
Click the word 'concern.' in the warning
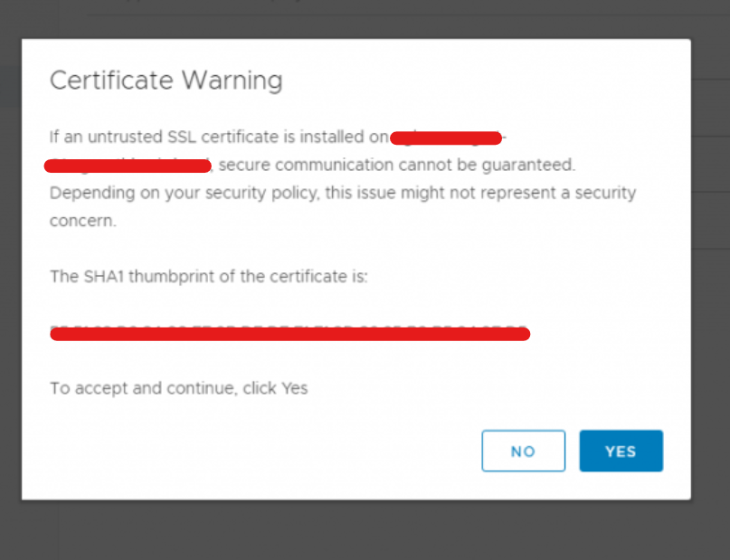(x=83, y=221)
